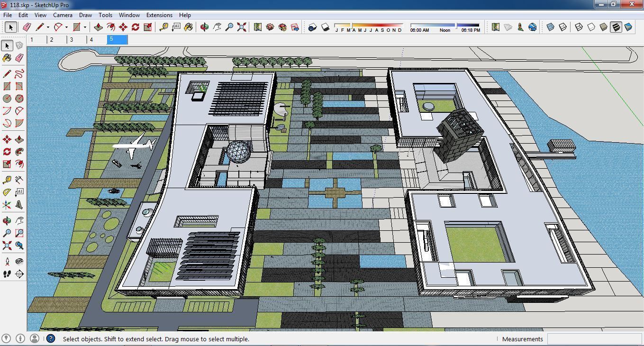
Task: Expand the Arc tool dropdown arrow
Action: [66, 27]
